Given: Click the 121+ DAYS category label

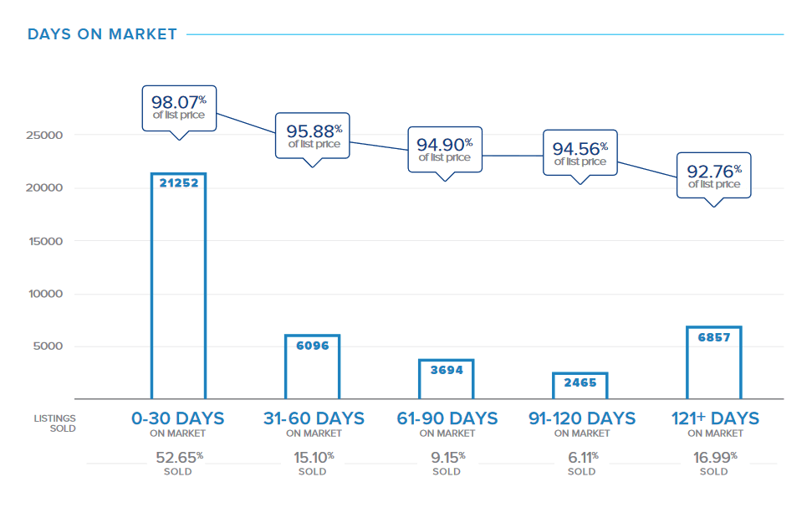Looking at the screenshot, I should (715, 419).
